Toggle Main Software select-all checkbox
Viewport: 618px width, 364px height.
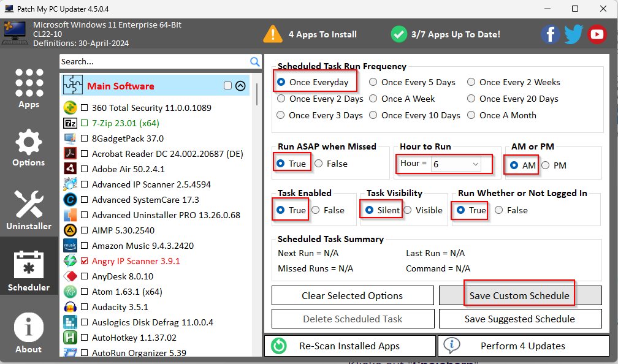pyautogui.click(x=227, y=86)
